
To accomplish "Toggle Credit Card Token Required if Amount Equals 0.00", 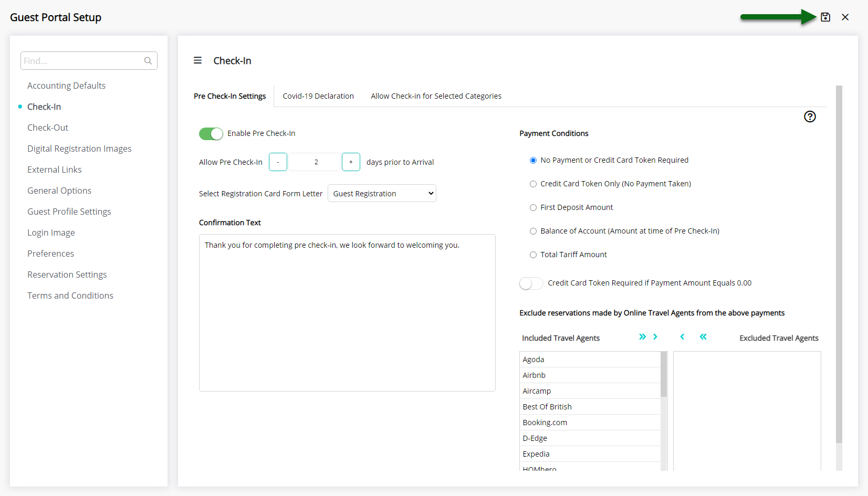I will tap(531, 283).
